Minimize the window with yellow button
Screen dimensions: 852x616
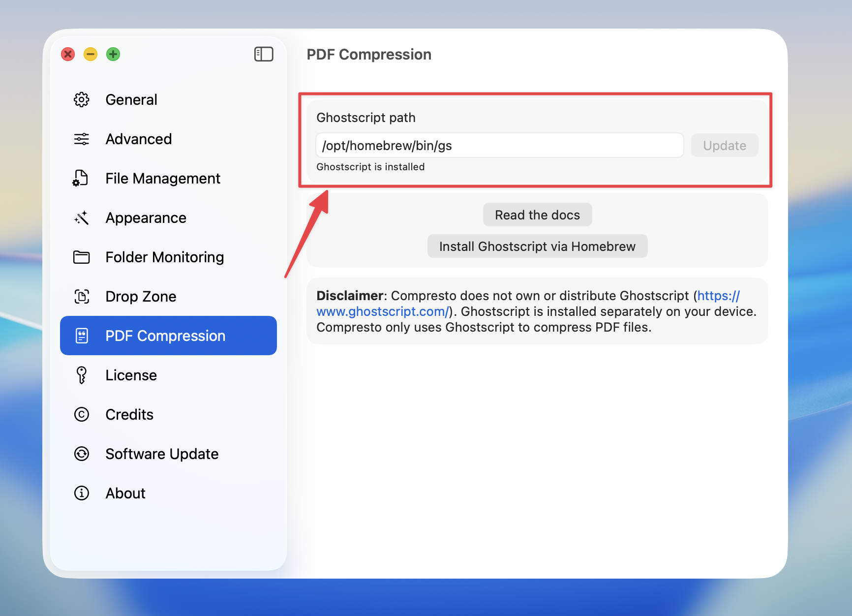[x=91, y=54]
